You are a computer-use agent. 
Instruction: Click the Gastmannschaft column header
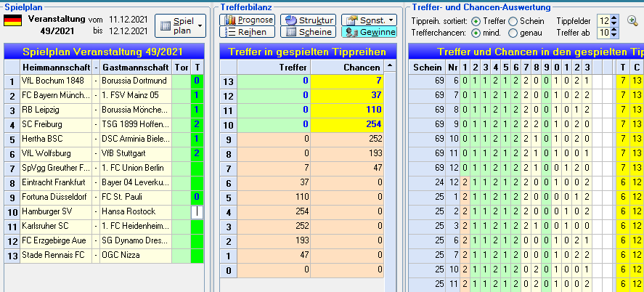[135, 67]
